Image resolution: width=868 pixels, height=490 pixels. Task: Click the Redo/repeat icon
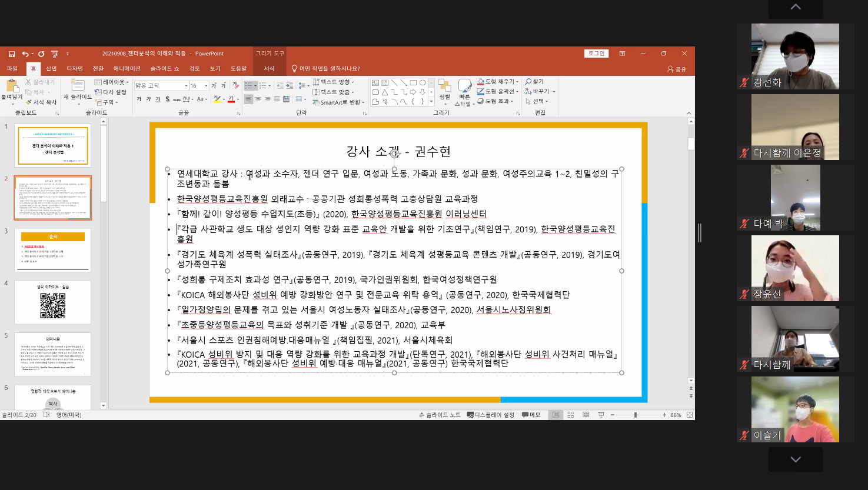pos(41,54)
